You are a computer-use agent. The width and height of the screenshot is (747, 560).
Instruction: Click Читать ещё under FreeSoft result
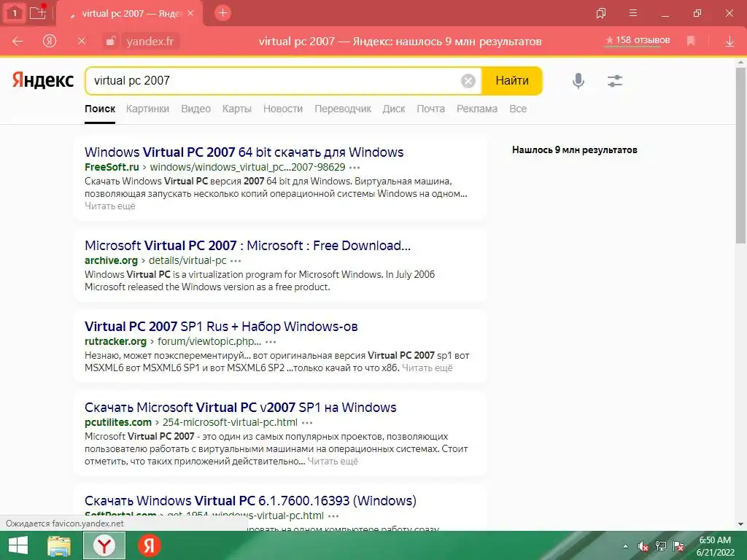tap(110, 206)
